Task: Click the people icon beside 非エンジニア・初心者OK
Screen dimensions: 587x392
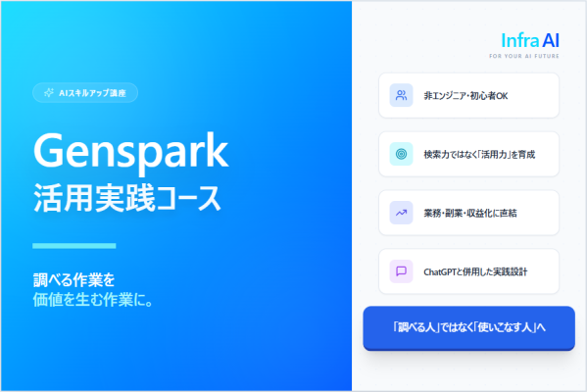Action: tap(401, 95)
